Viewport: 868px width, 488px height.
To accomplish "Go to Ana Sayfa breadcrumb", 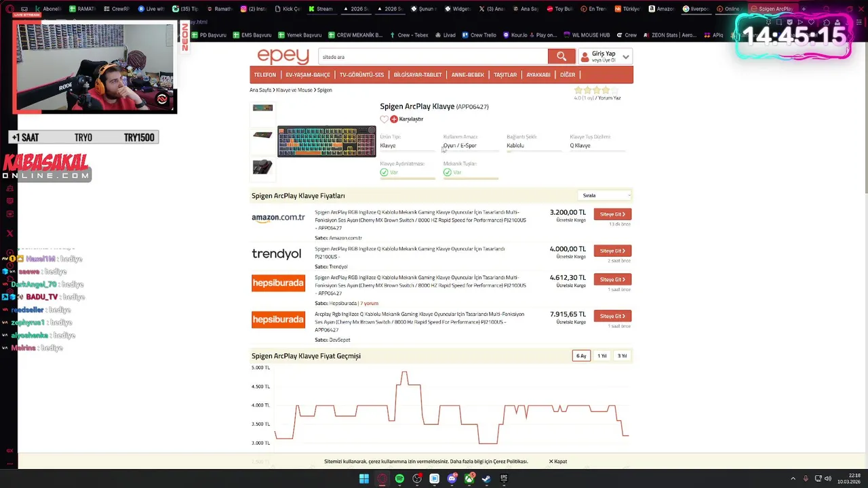I will tap(260, 90).
